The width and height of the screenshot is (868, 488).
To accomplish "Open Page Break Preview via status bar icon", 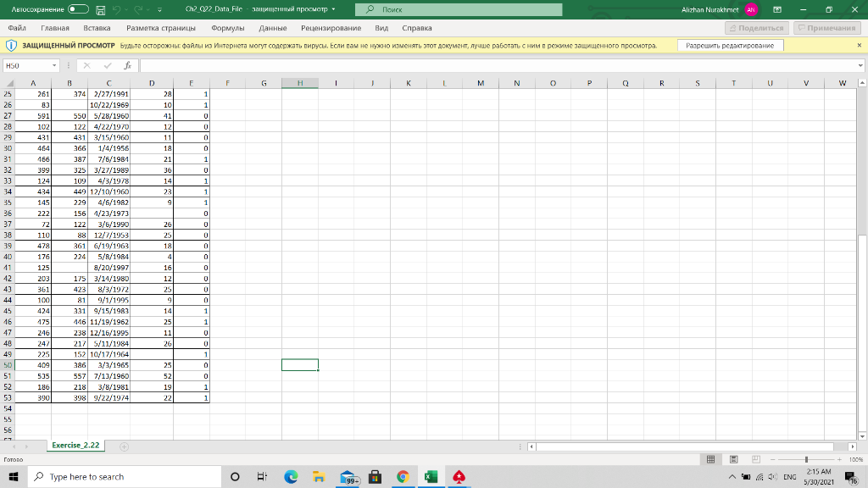I will pos(756,459).
